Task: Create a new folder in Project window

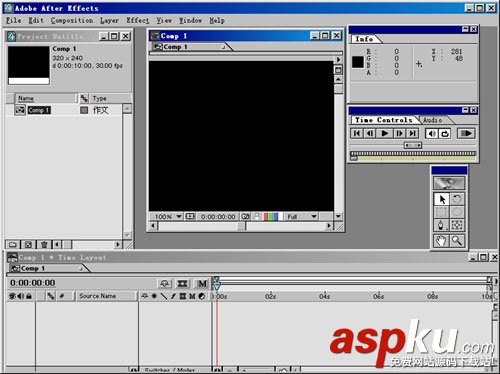Action: [13, 245]
